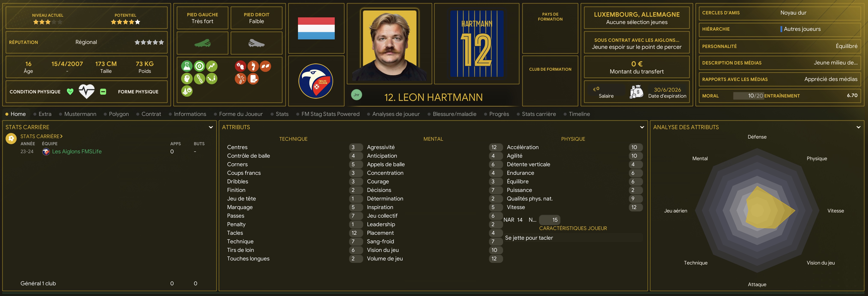Screen dimensions: 868x296
Task: Open the Polygon tab
Action: tap(119, 114)
